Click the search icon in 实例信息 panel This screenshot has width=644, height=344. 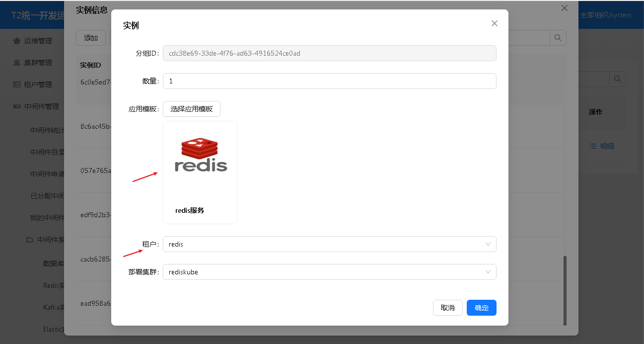point(558,38)
